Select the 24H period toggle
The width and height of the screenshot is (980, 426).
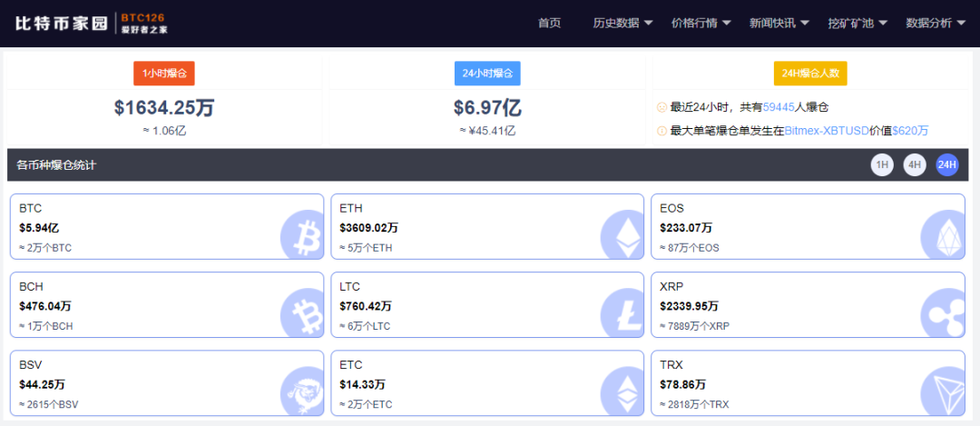coord(946,165)
